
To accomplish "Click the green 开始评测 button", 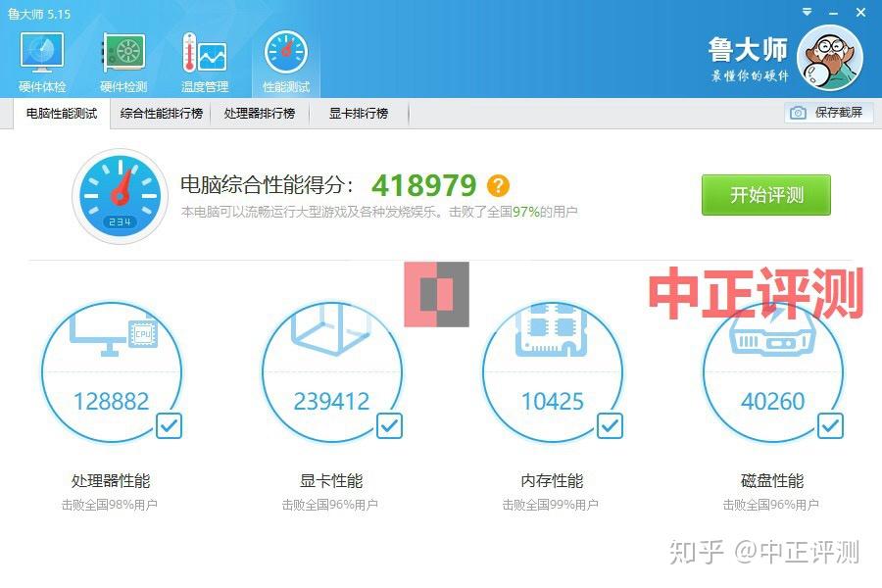I will [765, 195].
